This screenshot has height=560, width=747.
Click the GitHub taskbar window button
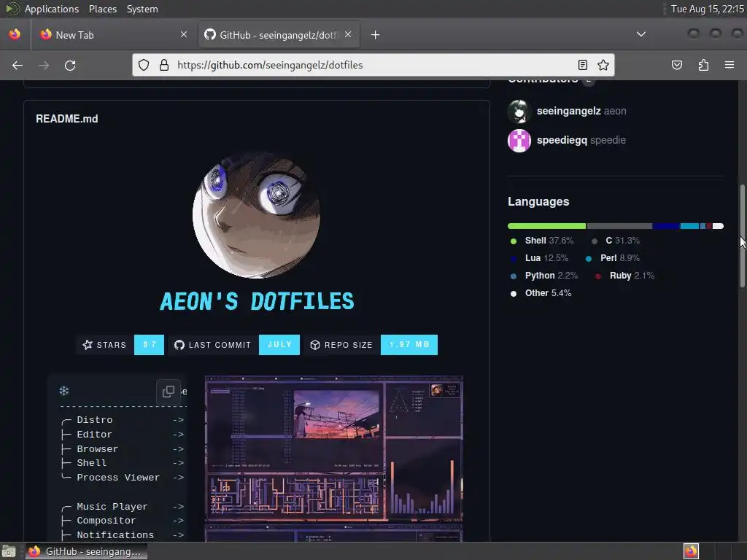(86, 551)
